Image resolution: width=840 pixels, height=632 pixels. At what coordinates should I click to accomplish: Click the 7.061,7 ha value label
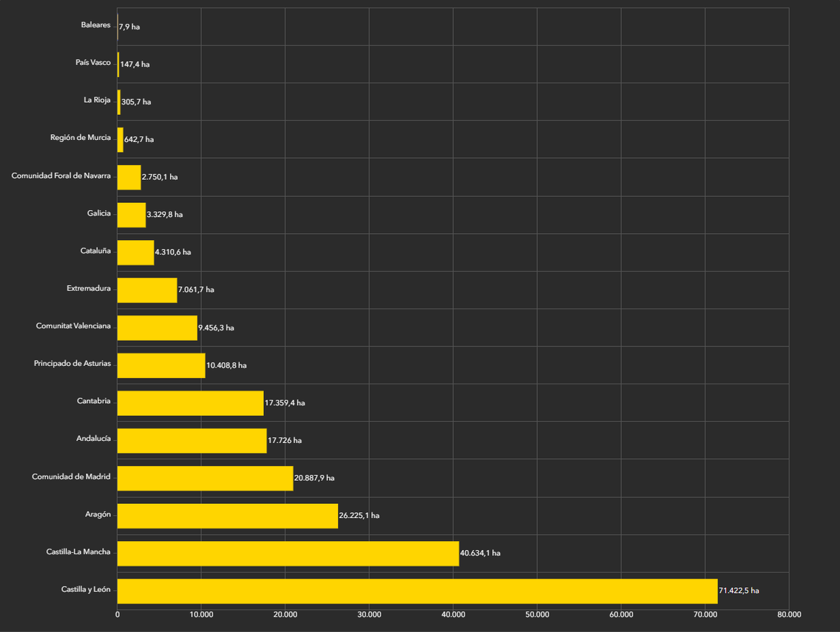click(x=197, y=290)
